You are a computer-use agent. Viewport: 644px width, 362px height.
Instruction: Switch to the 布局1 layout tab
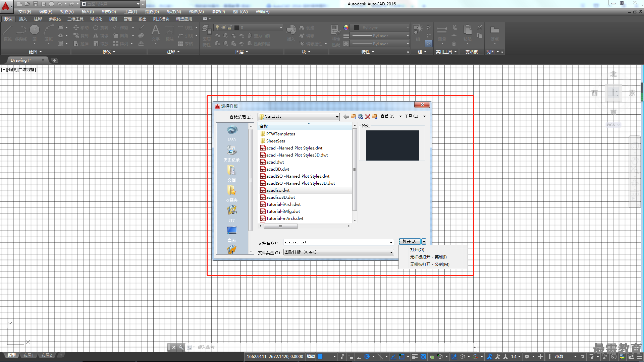pos(29,355)
